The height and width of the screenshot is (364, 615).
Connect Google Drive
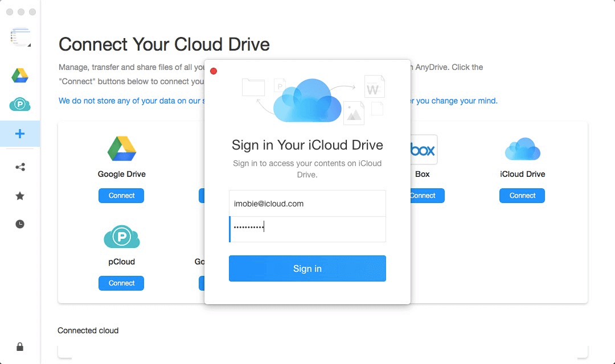pos(121,196)
